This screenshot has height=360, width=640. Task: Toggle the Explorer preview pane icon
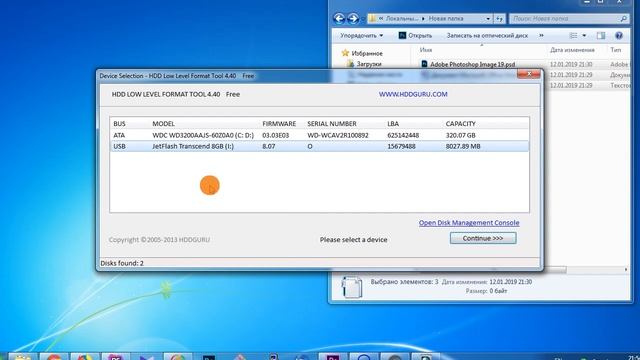tap(601, 36)
